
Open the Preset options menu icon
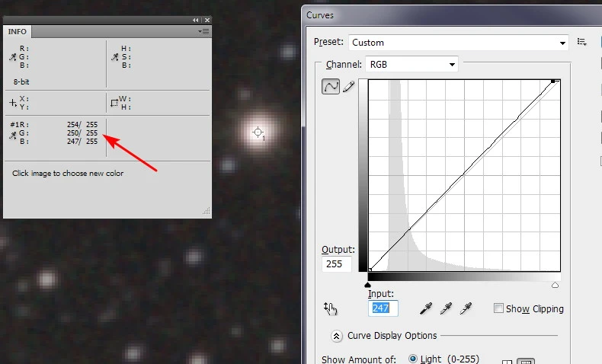click(582, 43)
